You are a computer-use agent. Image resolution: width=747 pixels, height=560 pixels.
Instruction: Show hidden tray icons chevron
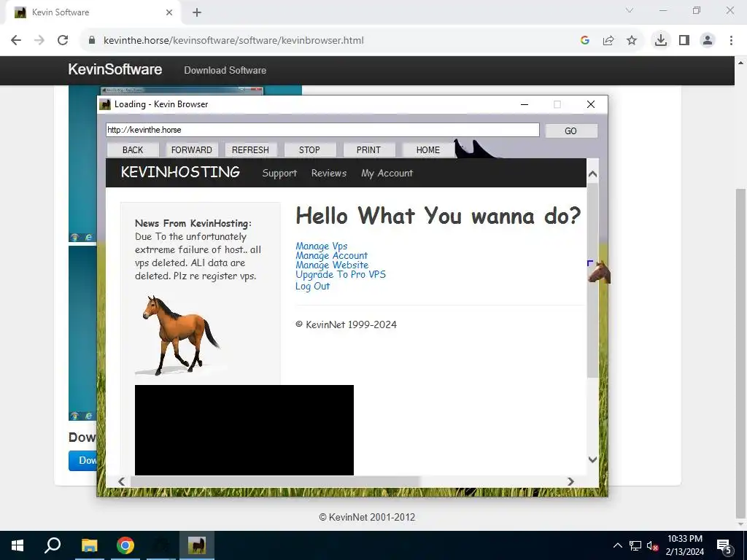(x=617, y=545)
